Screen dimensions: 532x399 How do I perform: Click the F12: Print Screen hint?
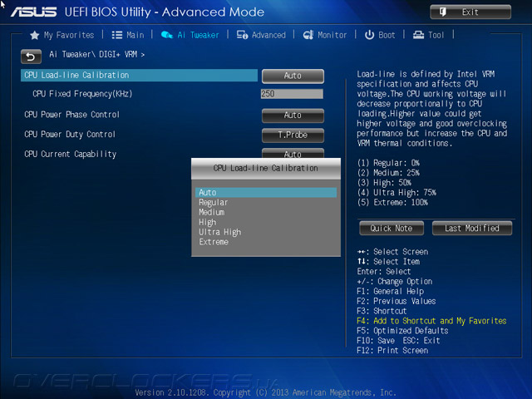tap(392, 351)
